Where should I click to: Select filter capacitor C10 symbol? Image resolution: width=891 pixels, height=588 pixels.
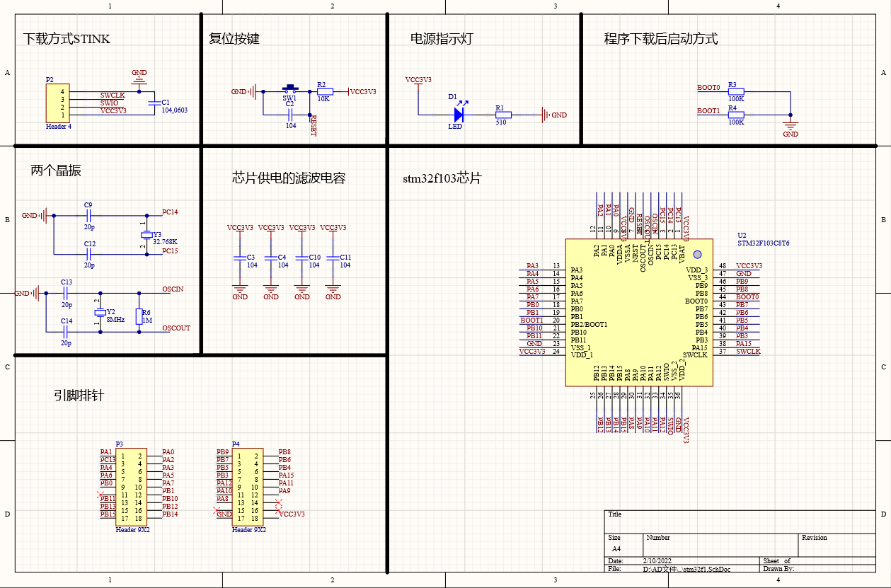click(301, 258)
